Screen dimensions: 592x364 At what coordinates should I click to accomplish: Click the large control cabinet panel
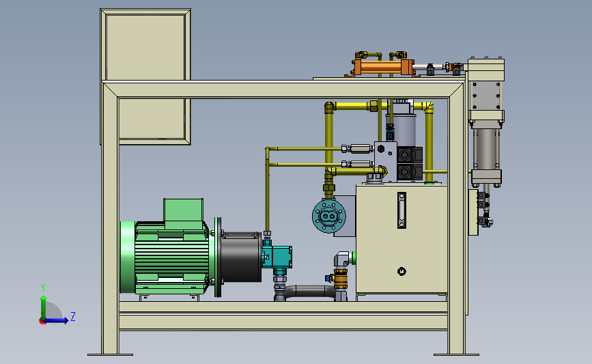click(145, 76)
